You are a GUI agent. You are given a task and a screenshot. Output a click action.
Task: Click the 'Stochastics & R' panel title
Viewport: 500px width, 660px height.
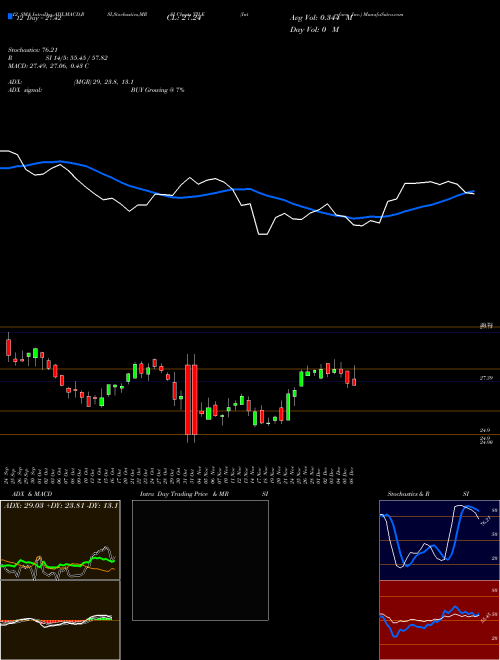pos(408,494)
